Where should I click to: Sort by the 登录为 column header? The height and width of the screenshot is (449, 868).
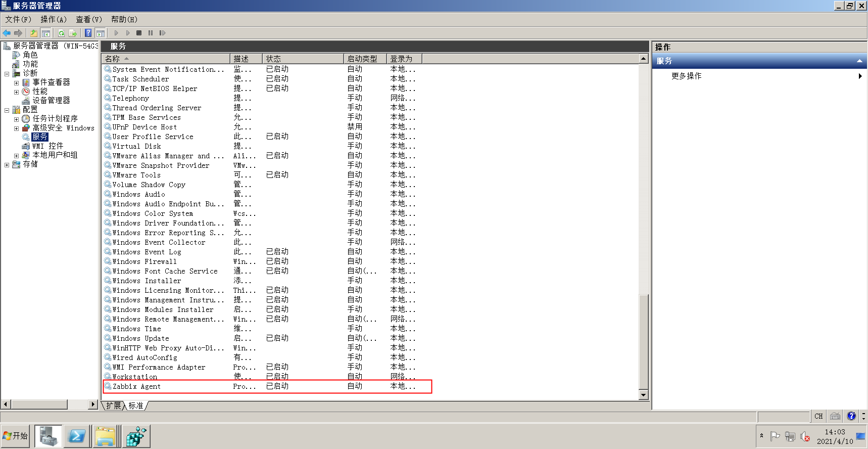(404, 59)
